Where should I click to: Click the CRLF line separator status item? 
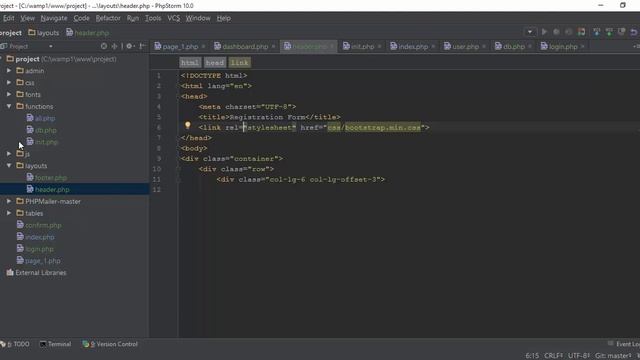click(x=553, y=356)
